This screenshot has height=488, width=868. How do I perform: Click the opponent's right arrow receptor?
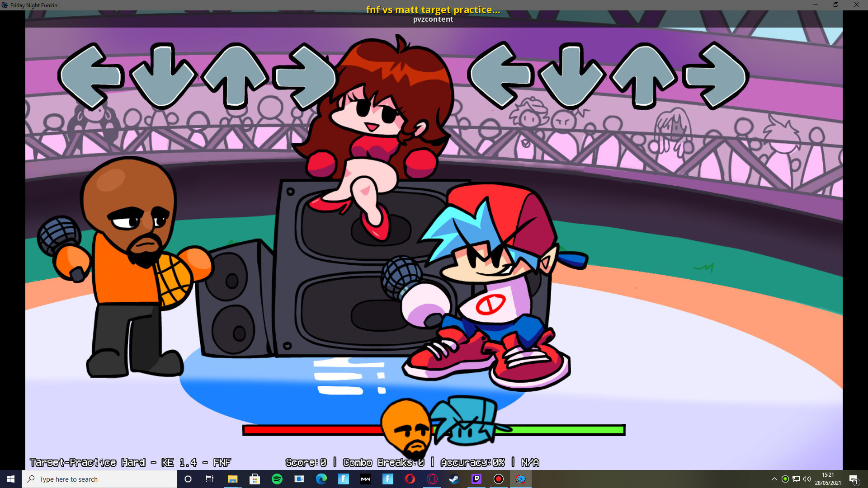pyautogui.click(x=306, y=76)
